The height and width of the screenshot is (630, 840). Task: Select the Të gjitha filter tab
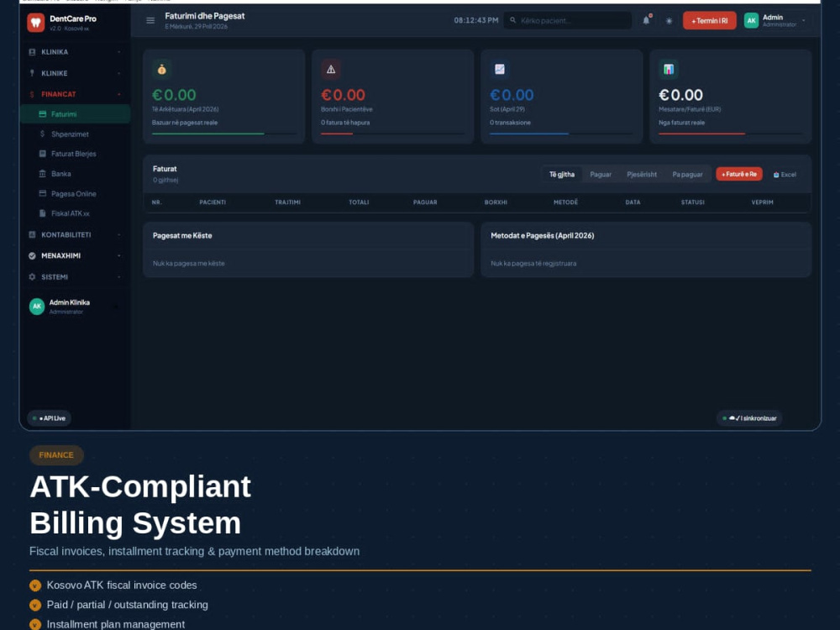click(x=561, y=175)
